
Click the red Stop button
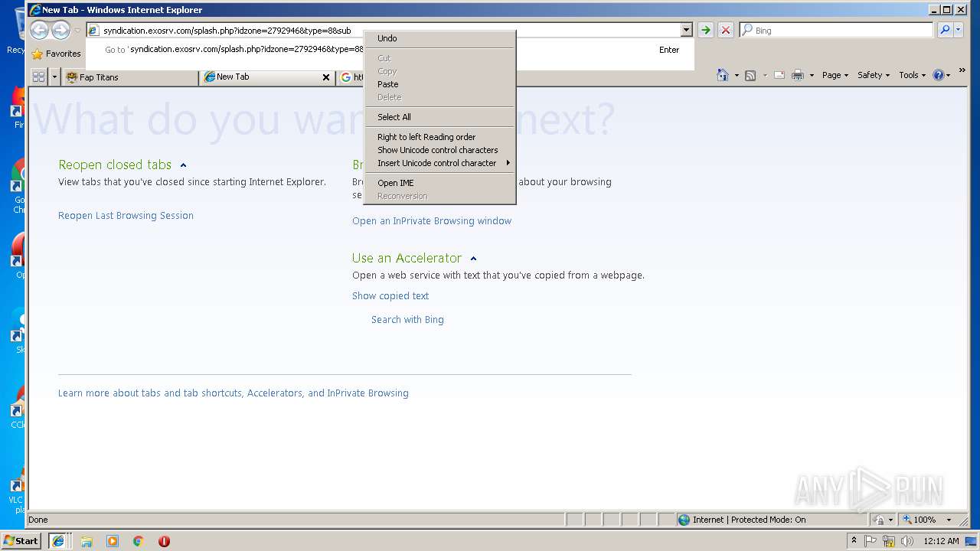click(726, 30)
